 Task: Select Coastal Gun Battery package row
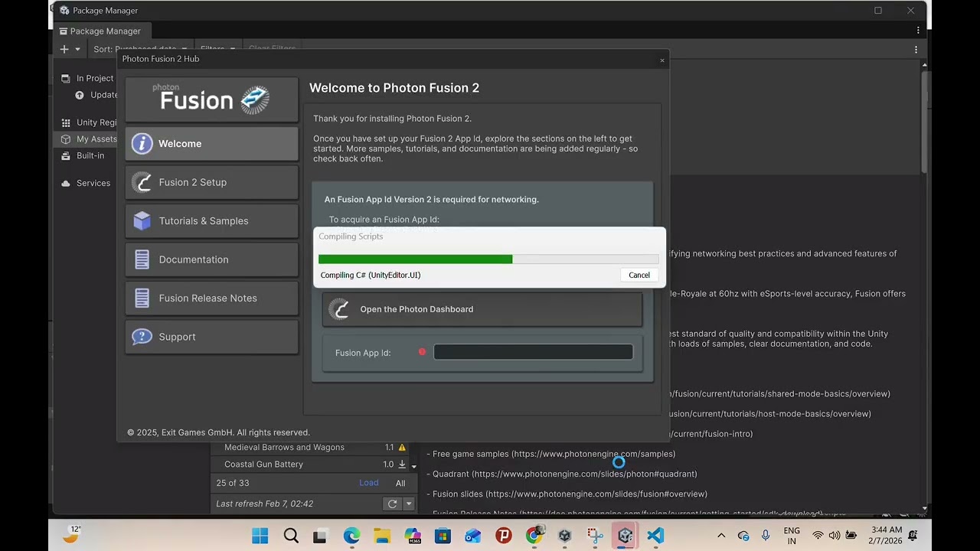tap(310, 465)
